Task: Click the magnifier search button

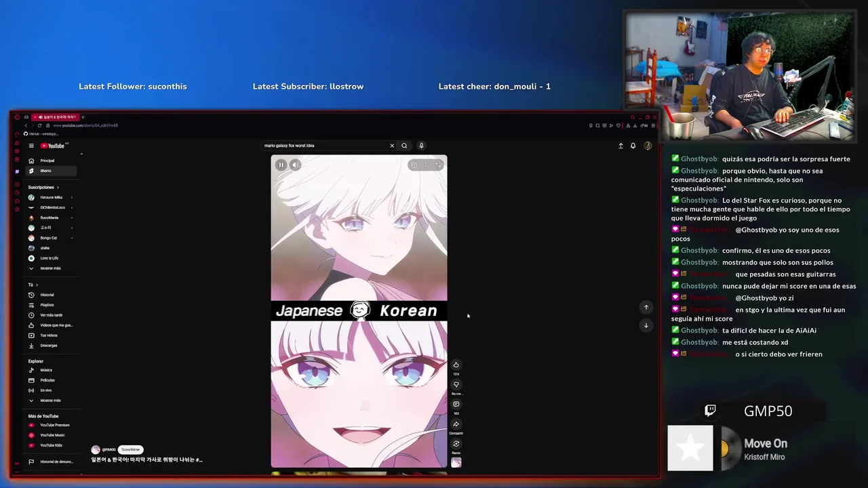Action: click(404, 146)
